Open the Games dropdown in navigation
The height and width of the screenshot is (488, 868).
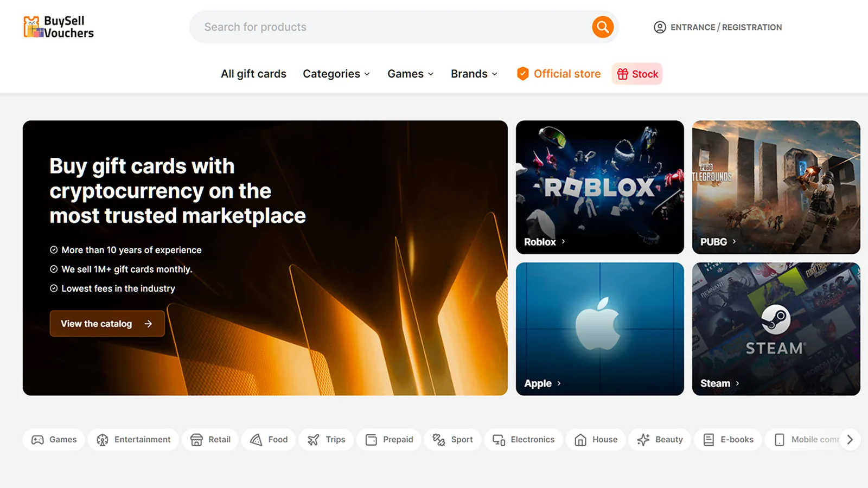(x=410, y=74)
